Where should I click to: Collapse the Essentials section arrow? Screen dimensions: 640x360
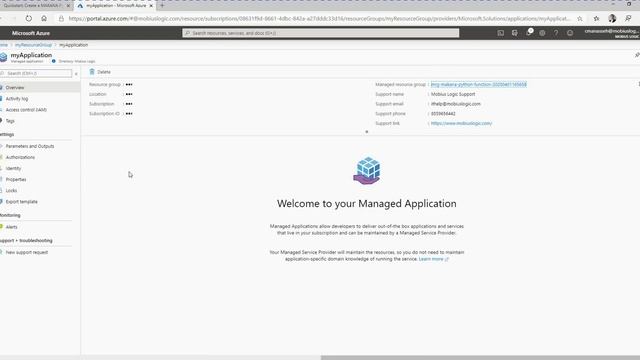point(367,132)
